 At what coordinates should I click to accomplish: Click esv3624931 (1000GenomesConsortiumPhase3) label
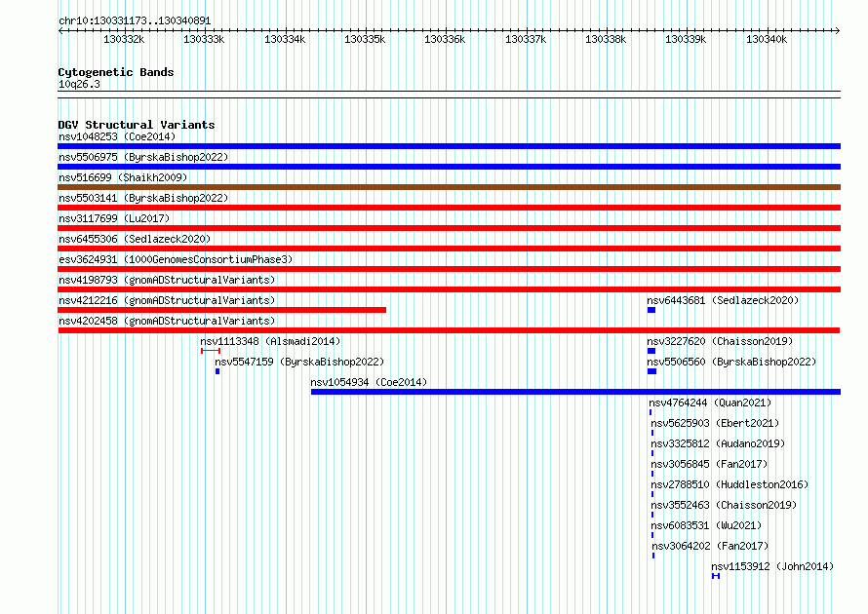(176, 259)
